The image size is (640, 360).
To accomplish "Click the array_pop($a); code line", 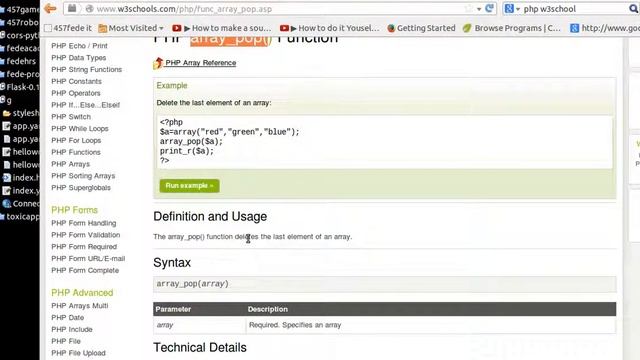I will click(x=191, y=142).
